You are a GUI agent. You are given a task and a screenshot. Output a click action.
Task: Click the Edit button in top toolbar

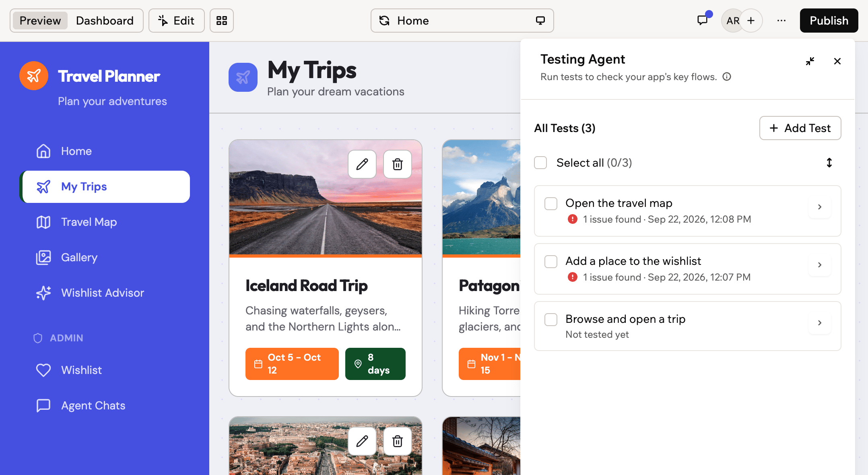coord(176,21)
